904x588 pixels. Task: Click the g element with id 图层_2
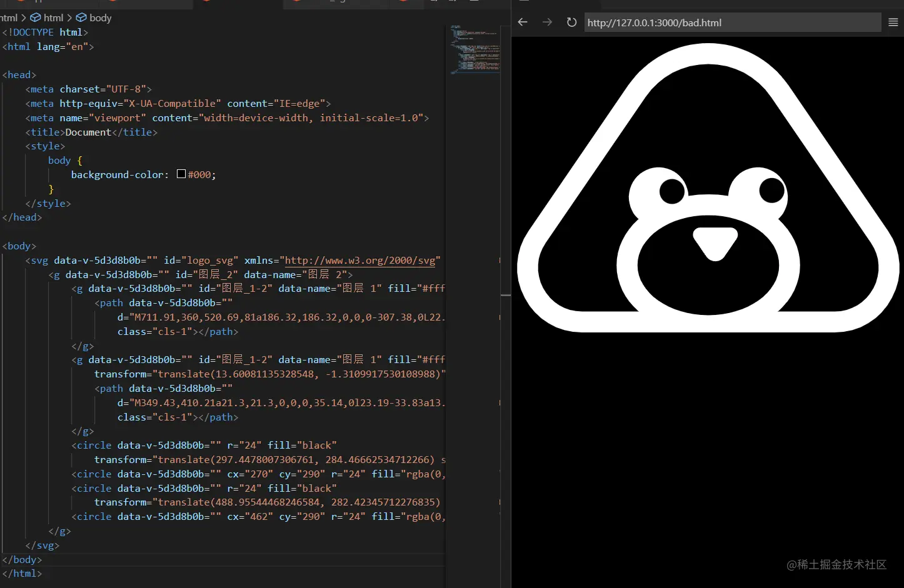pos(201,275)
